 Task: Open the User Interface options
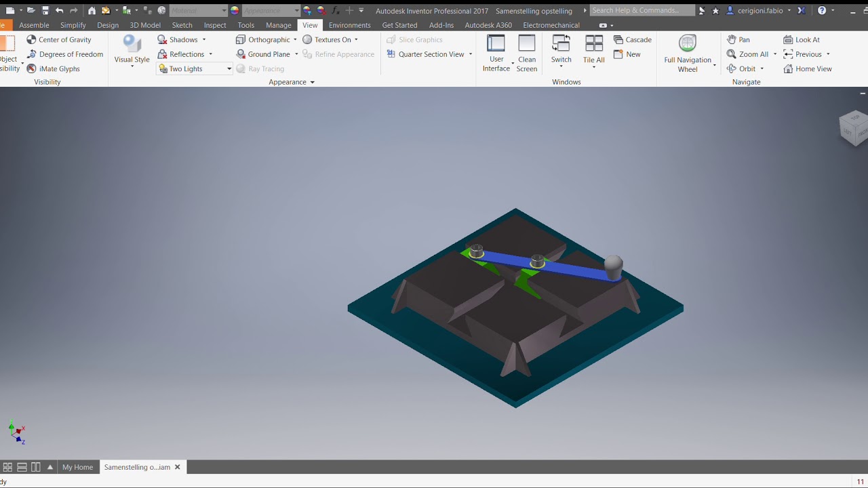click(496, 53)
